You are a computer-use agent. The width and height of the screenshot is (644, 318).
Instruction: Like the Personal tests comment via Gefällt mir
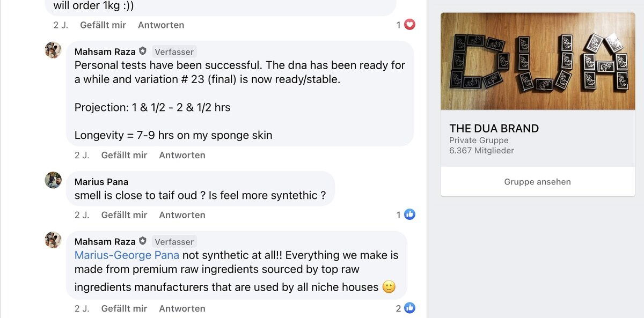coord(124,155)
